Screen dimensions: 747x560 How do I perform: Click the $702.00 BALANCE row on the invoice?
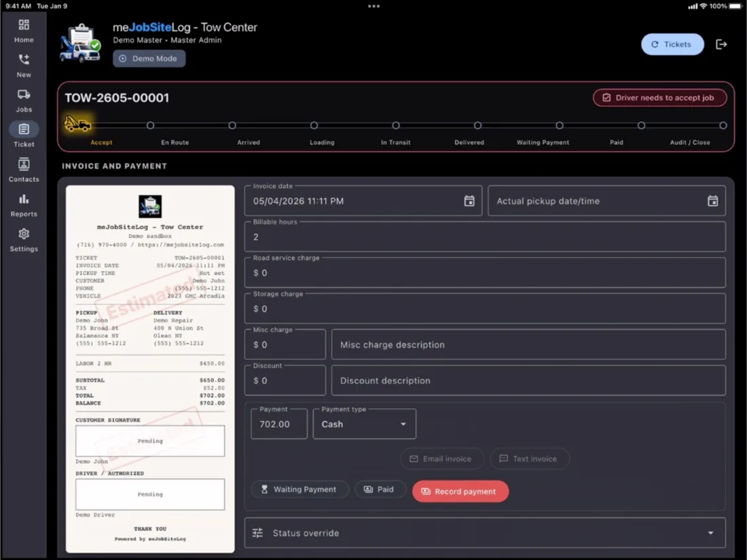pos(150,403)
